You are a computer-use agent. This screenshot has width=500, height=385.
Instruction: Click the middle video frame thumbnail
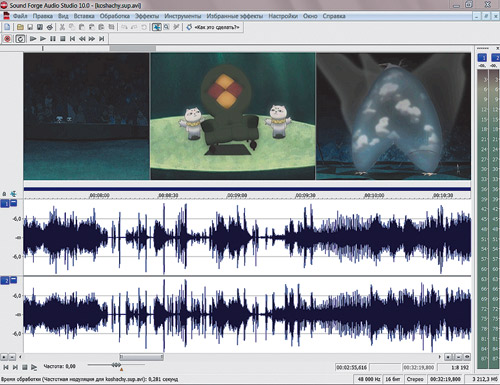pyautogui.click(x=233, y=116)
